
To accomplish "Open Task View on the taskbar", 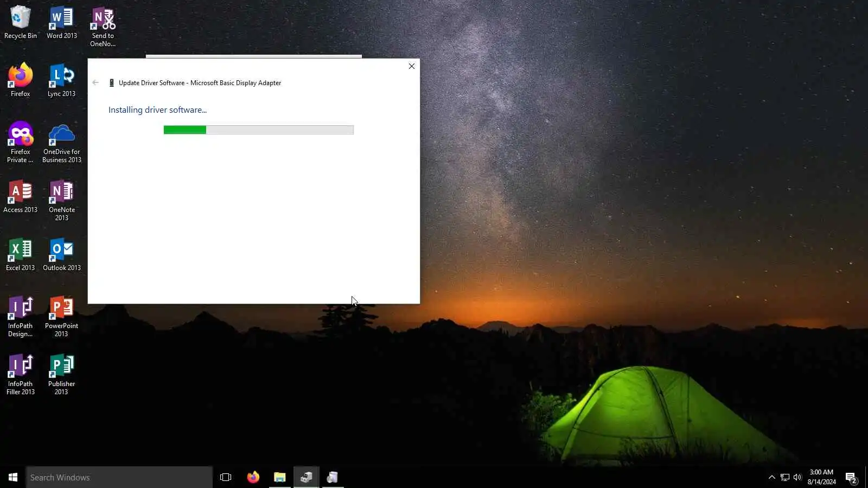I will pos(226,477).
